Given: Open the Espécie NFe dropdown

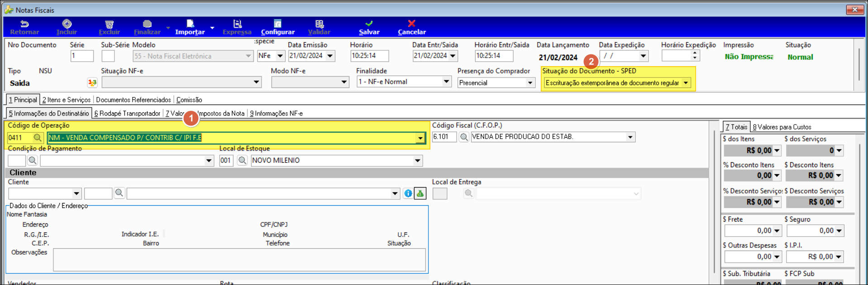Looking at the screenshot, I should [280, 56].
